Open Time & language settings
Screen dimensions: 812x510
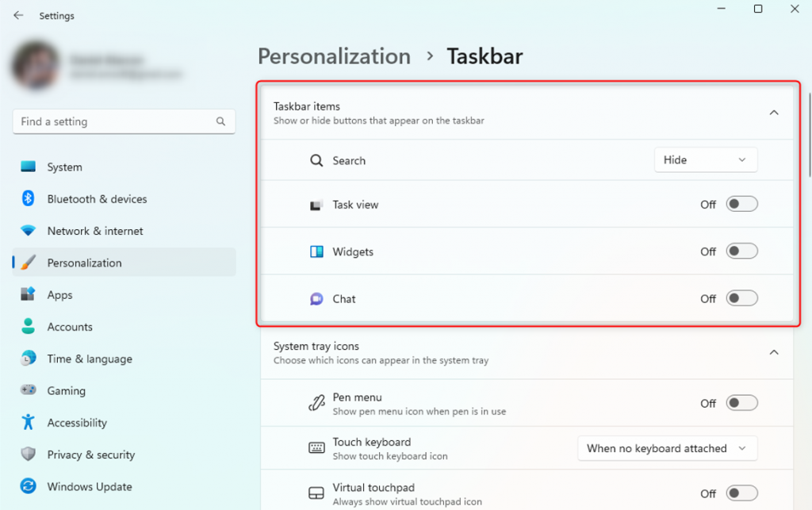pyautogui.click(x=124, y=359)
